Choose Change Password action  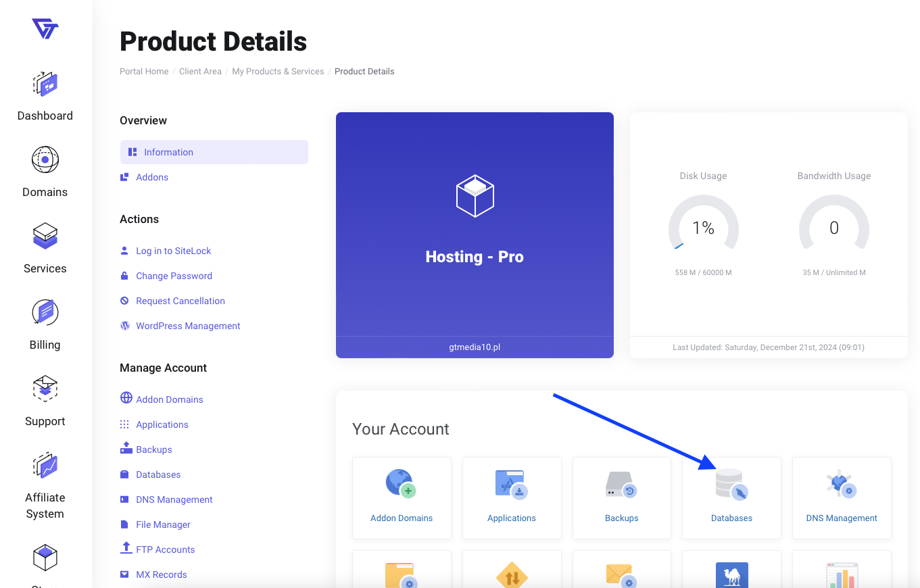pos(174,276)
